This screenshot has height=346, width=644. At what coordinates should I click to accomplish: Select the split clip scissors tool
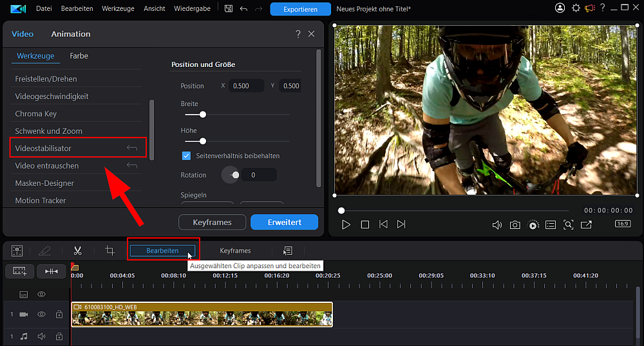pyautogui.click(x=78, y=250)
